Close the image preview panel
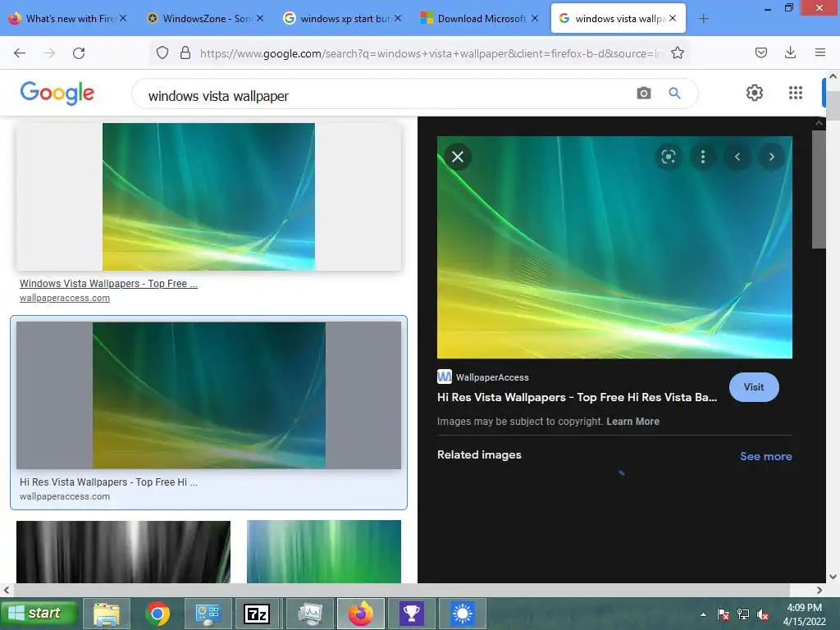This screenshot has height=630, width=840. [458, 157]
